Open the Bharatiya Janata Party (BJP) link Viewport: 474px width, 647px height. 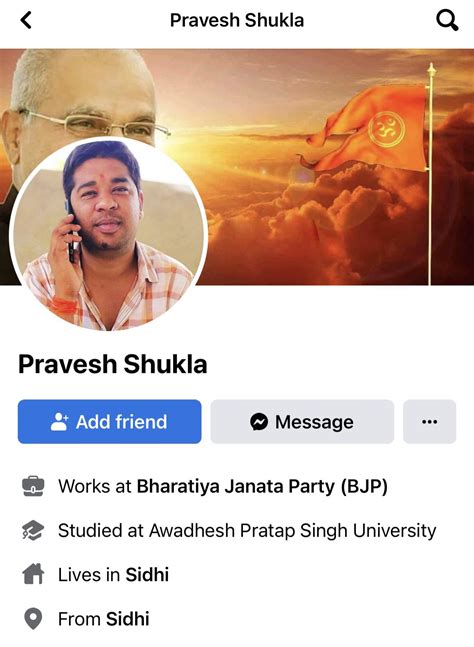(262, 486)
